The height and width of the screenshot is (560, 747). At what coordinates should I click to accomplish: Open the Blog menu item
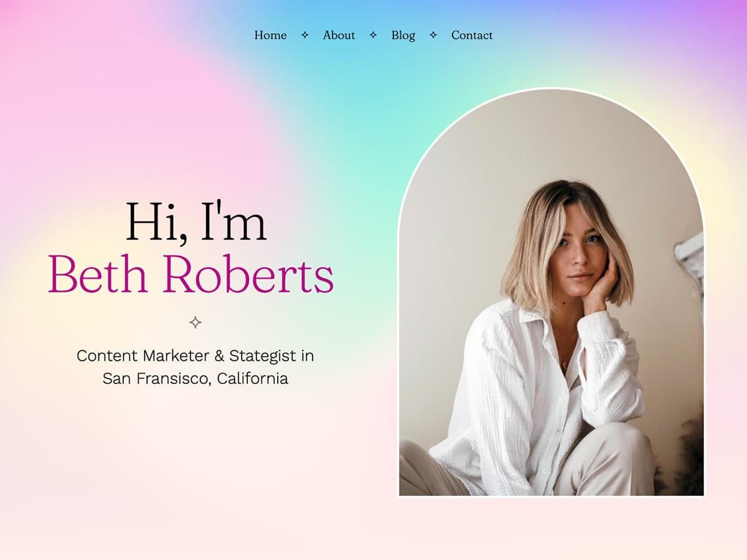[403, 35]
